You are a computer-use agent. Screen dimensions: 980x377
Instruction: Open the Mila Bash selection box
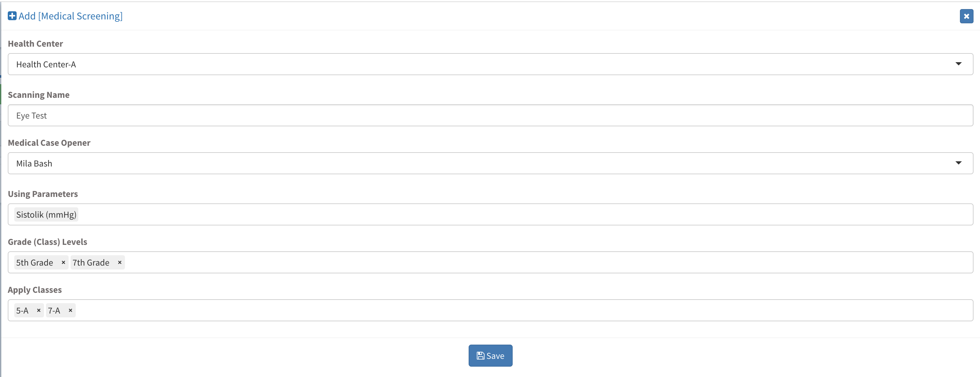click(x=490, y=163)
